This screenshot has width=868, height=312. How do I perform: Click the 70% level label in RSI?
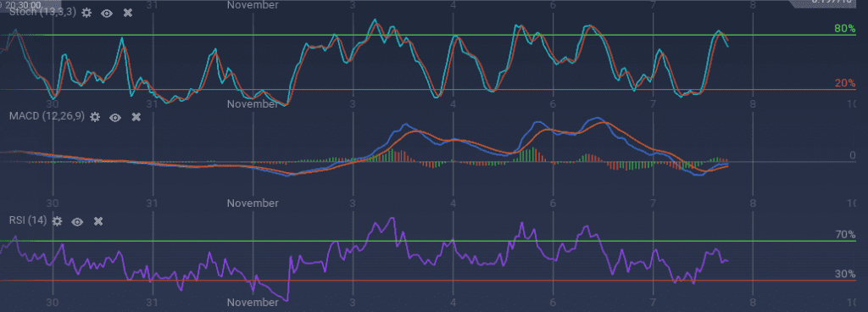(845, 235)
